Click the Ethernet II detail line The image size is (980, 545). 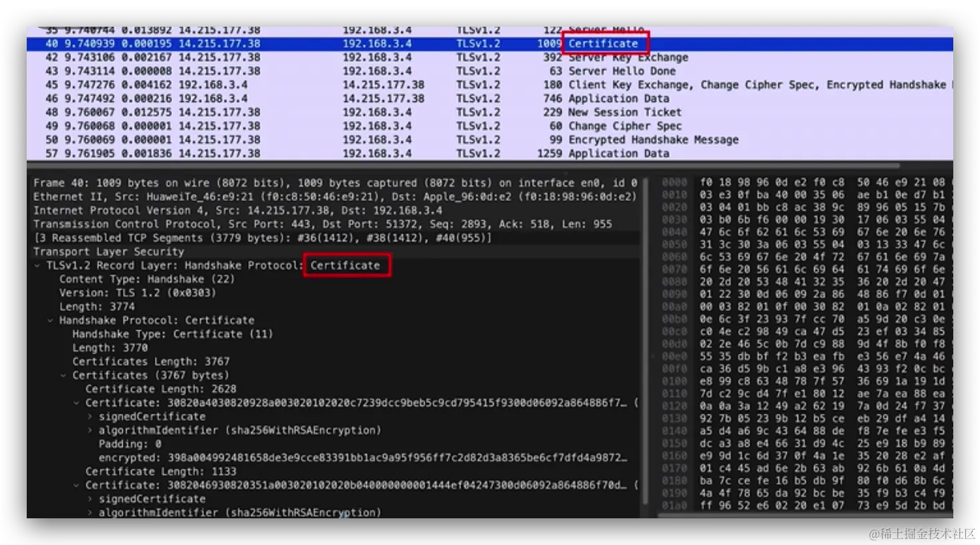pyautogui.click(x=334, y=197)
